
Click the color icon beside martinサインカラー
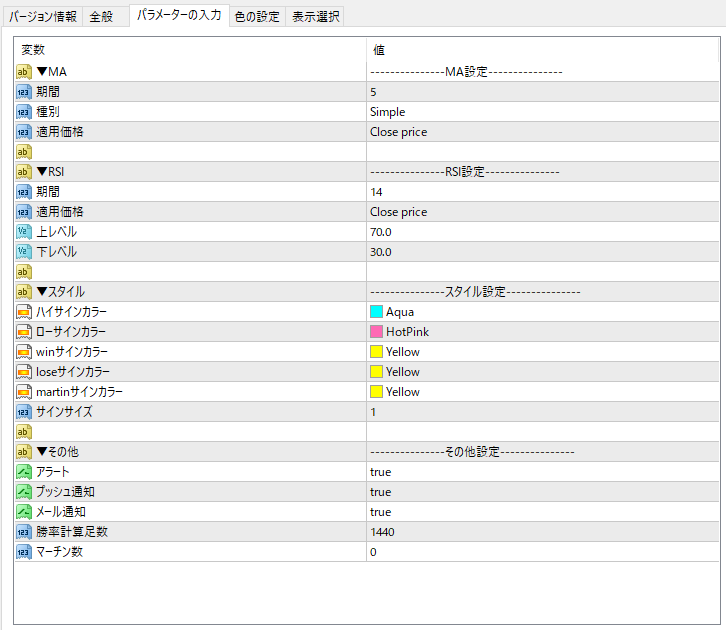[24, 392]
